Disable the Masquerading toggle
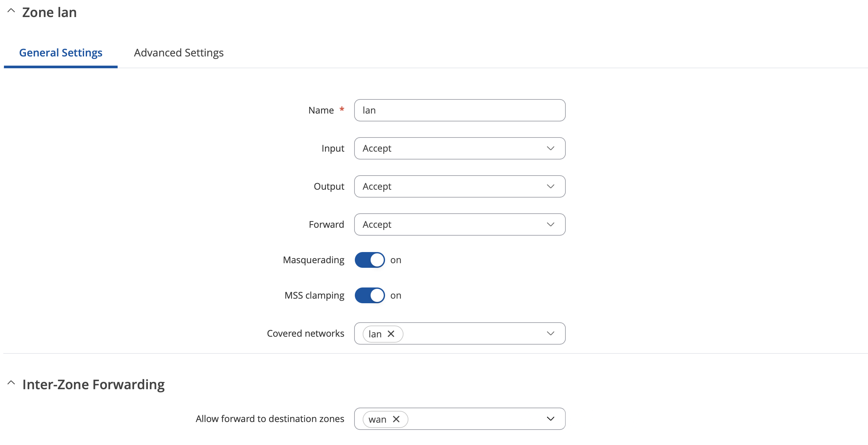 click(370, 260)
